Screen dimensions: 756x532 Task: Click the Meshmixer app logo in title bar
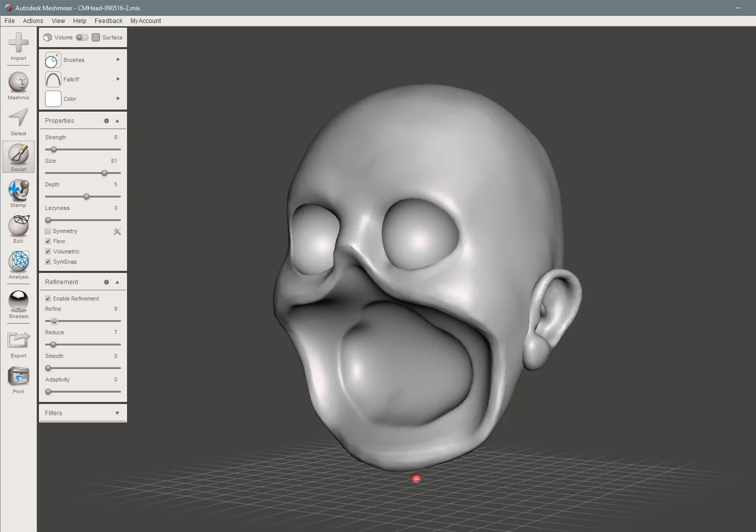pyautogui.click(x=8, y=8)
